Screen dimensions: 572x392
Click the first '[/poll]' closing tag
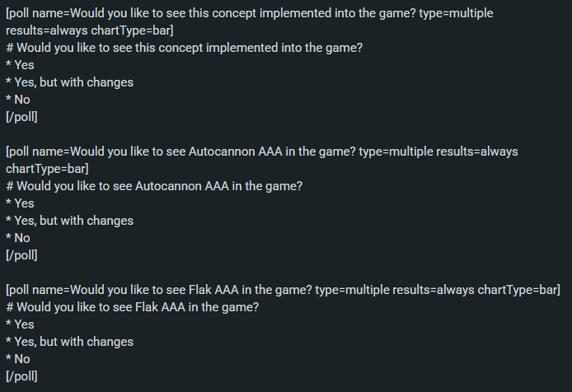21,117
